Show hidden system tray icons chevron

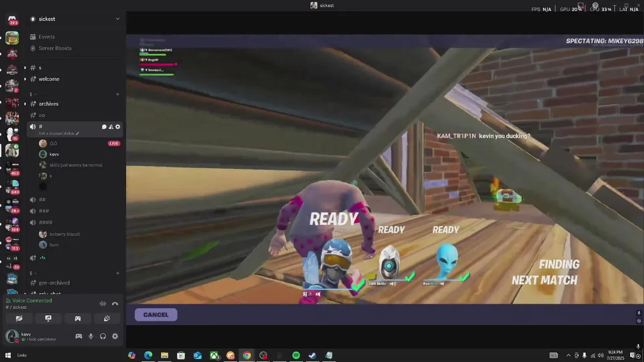point(569,355)
